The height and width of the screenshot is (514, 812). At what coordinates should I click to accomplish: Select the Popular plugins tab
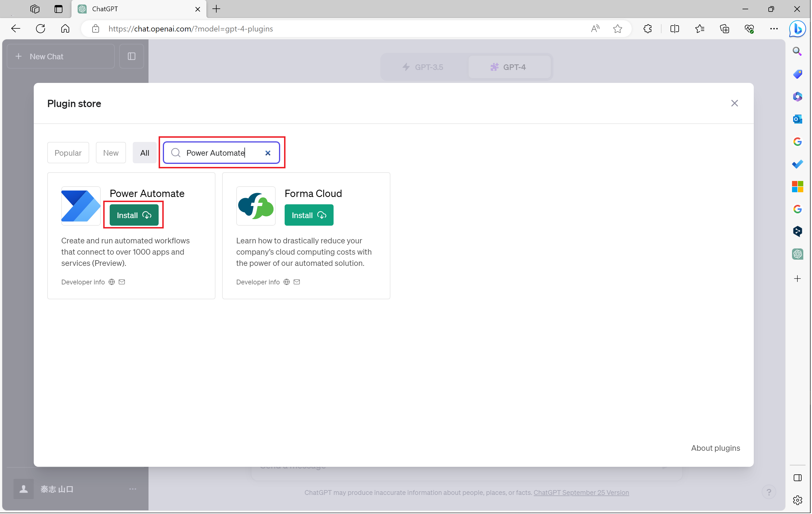pos(68,153)
